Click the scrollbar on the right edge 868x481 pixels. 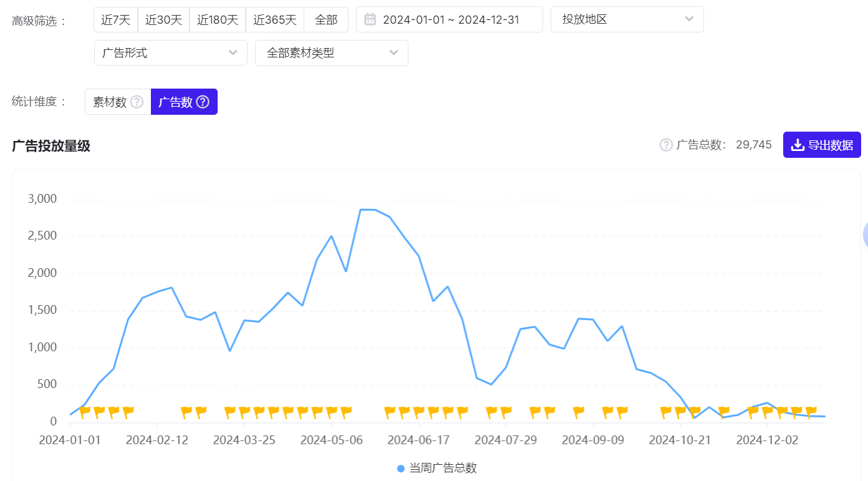point(864,235)
